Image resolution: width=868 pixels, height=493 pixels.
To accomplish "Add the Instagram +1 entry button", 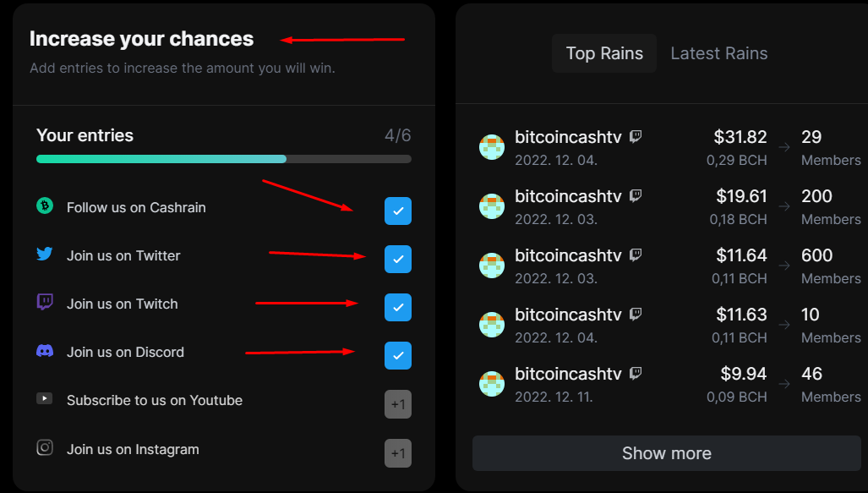I will point(398,453).
